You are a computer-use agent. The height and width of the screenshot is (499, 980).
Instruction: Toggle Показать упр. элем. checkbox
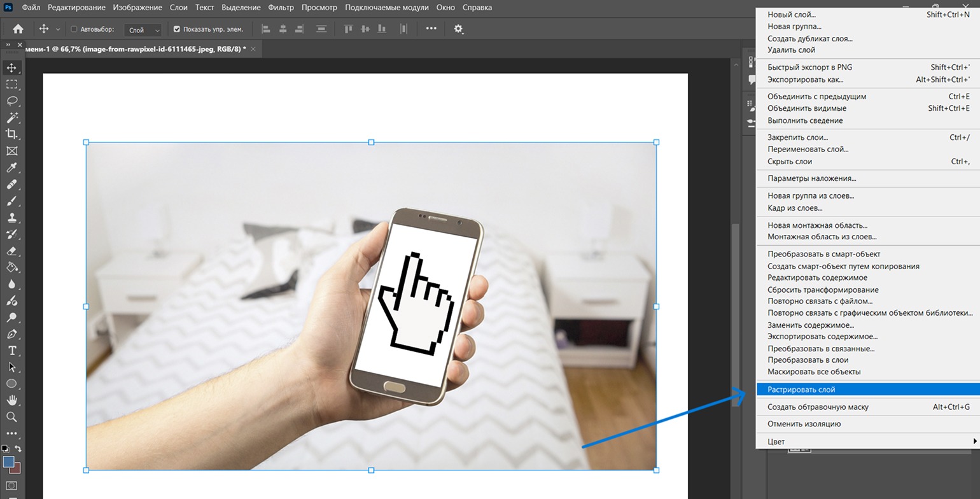(x=177, y=29)
